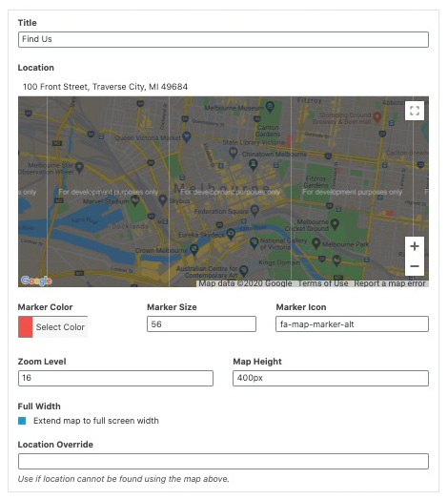The width and height of the screenshot is (448, 500).
Task: Open the Terms of Use link
Action: tap(323, 283)
